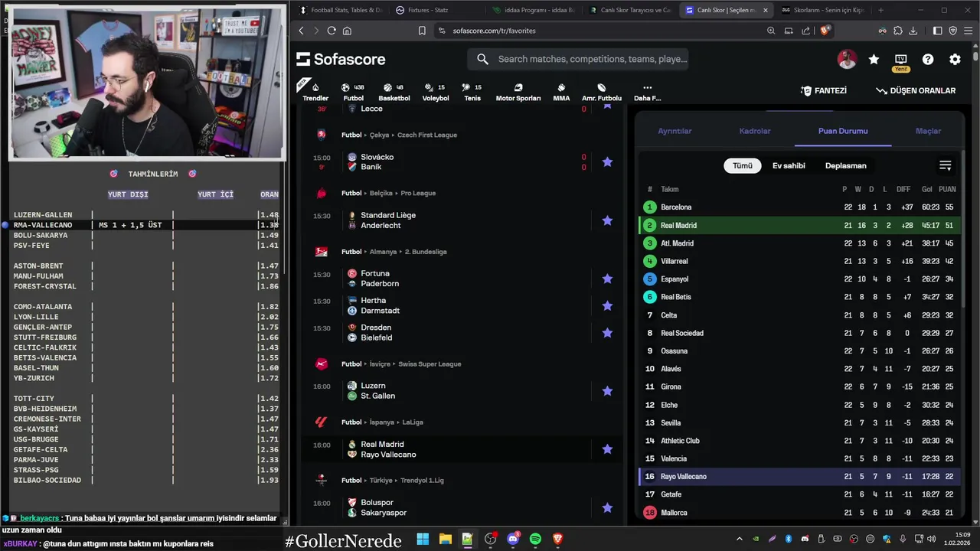Click the Brave shields lion icon
The image size is (980, 551).
pos(825,31)
